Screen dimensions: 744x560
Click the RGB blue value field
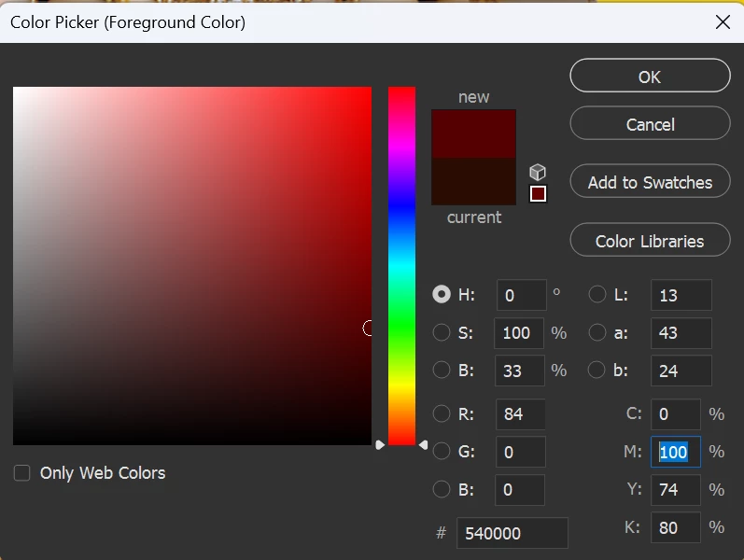click(x=520, y=490)
